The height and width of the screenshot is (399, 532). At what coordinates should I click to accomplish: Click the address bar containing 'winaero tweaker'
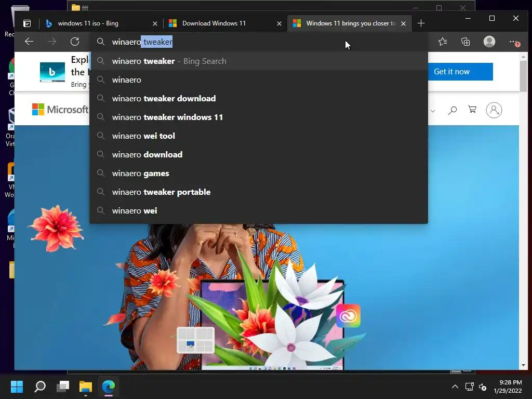click(259, 42)
